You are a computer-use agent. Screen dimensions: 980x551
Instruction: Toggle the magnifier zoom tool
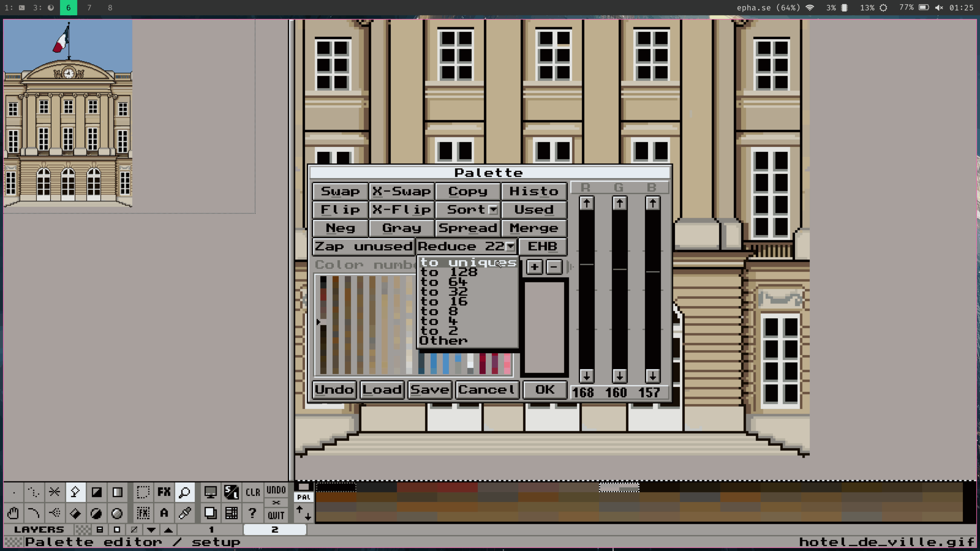pyautogui.click(x=185, y=492)
